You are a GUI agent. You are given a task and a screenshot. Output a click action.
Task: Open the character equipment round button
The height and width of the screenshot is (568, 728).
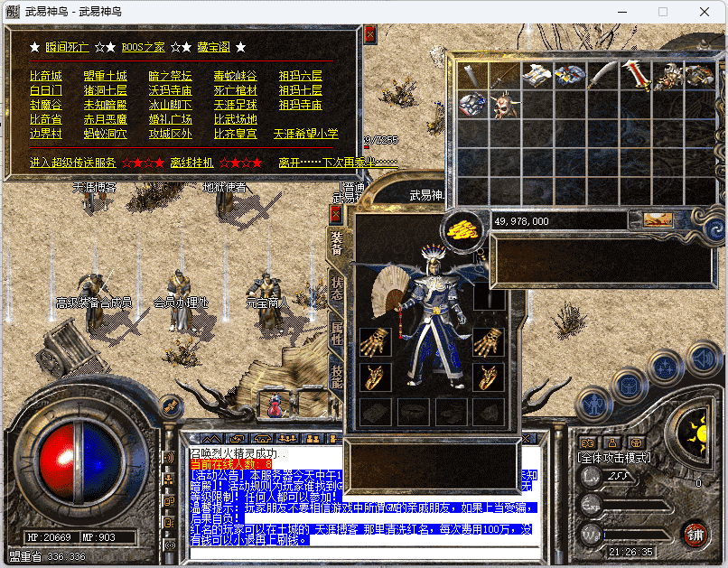[x=594, y=405]
